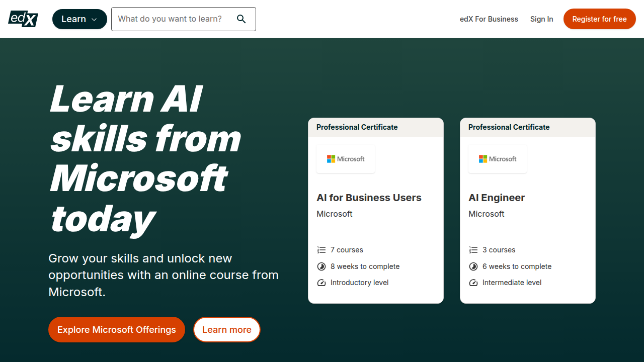Click the 'Grow your skills and unlock' paragraph
The height and width of the screenshot is (362, 644).
pos(164,275)
